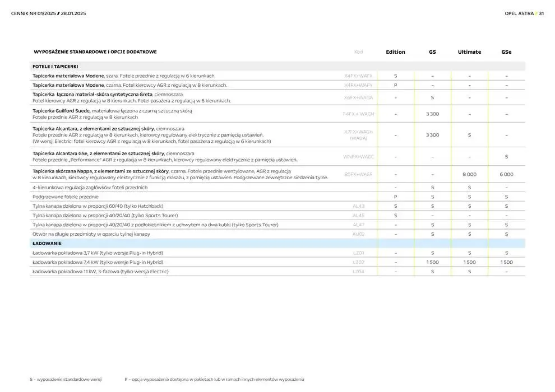The width and height of the screenshot is (555, 392).
Task: Select the Podgrzewane fotele przednie row label
Action: [x=66, y=197]
